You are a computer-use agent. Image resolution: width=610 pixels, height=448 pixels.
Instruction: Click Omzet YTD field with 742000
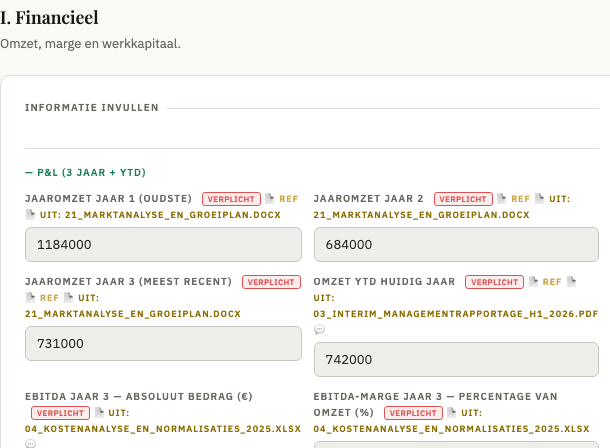pos(456,359)
